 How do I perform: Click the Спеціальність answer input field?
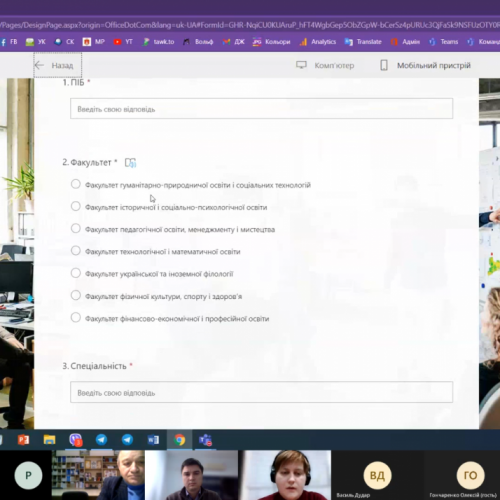[x=261, y=392]
